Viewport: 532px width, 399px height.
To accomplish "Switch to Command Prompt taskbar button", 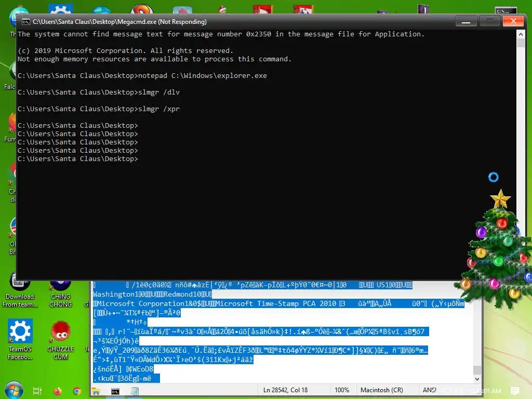I will click(x=115, y=391).
